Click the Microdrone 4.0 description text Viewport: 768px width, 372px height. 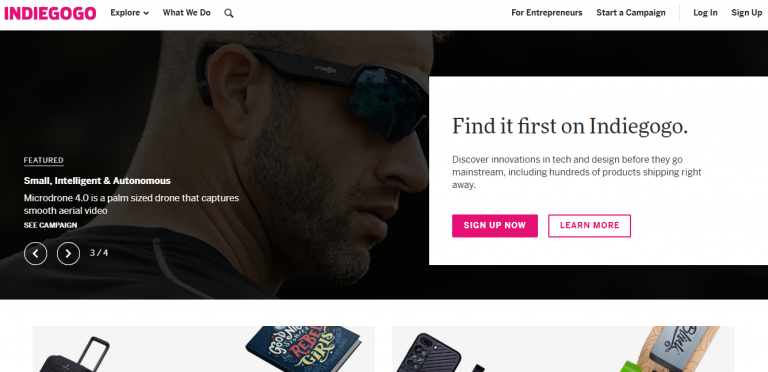click(131, 205)
